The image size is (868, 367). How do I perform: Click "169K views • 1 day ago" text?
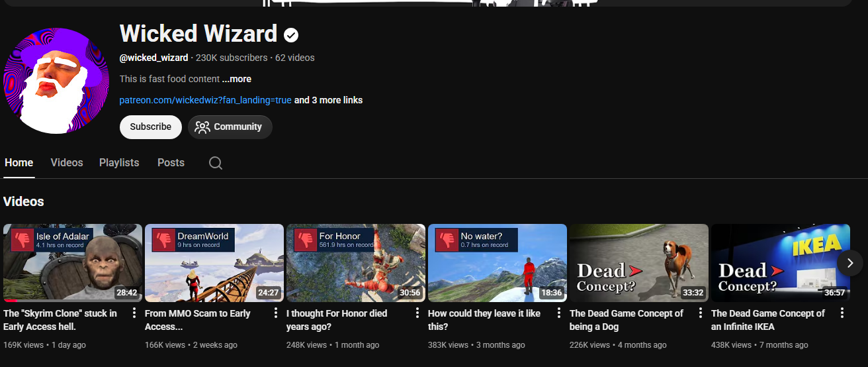coord(44,345)
